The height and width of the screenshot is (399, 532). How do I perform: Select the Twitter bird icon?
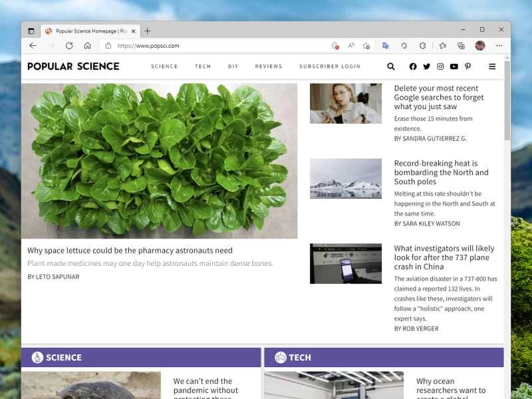click(426, 66)
